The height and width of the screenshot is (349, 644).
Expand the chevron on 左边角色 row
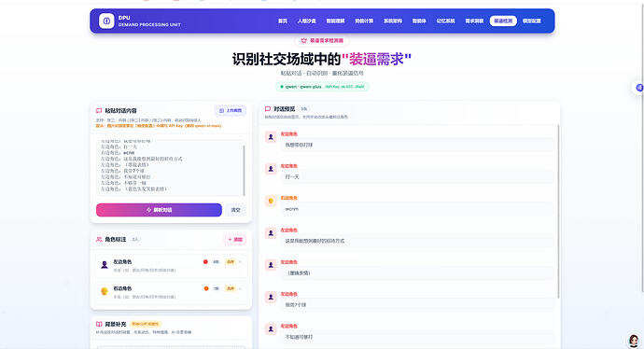[x=241, y=262]
